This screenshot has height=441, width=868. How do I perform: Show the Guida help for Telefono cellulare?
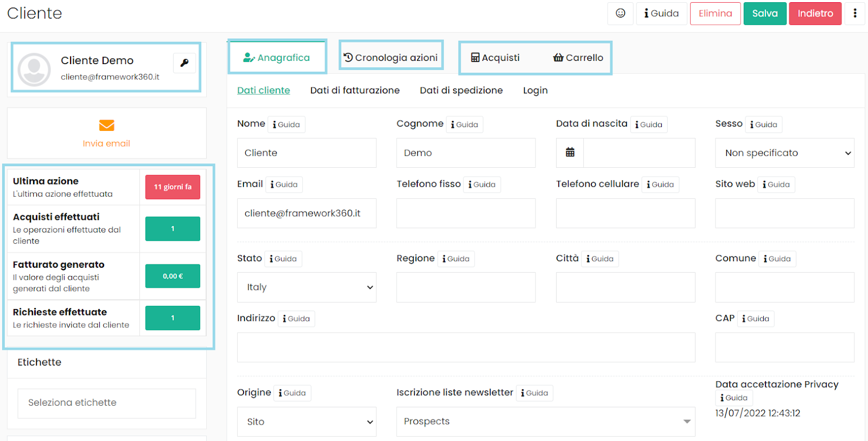point(660,185)
